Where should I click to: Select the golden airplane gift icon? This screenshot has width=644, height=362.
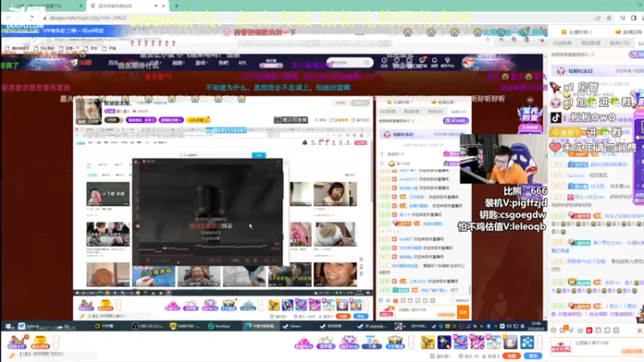[427, 343]
